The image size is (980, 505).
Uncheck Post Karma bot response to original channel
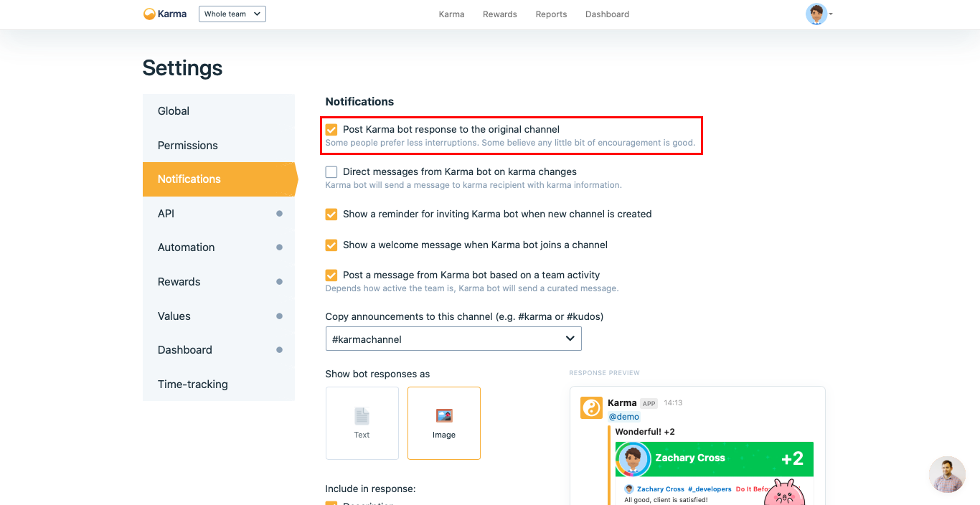331,130
